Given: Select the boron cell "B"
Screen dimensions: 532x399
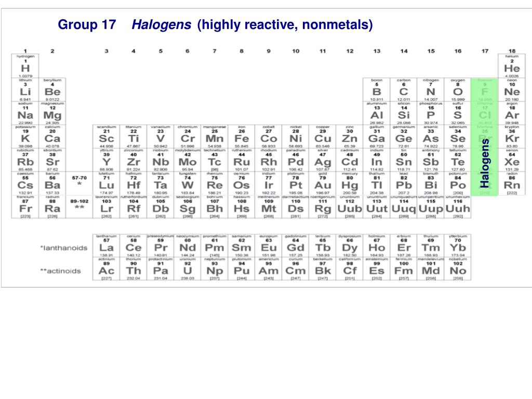Looking at the screenshot, I should [x=377, y=90].
